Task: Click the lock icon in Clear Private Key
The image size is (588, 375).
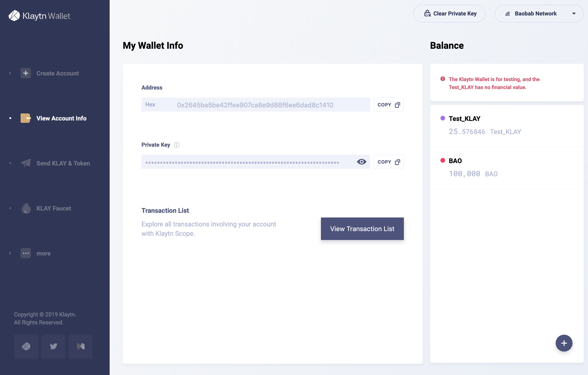Action: coord(427,13)
